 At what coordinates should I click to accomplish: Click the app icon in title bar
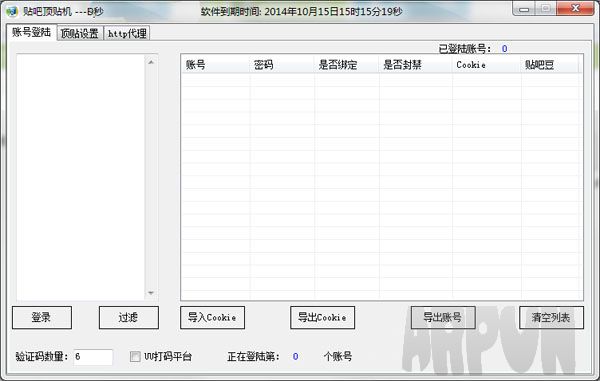[12, 11]
